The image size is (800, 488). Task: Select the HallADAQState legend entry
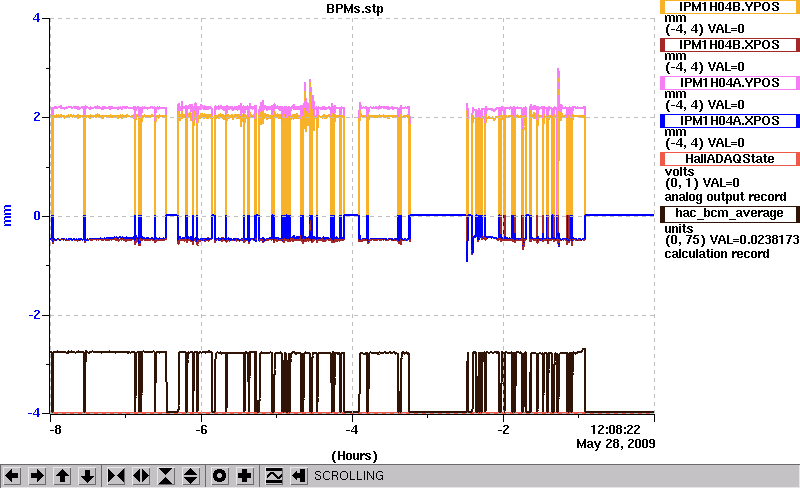[730, 159]
